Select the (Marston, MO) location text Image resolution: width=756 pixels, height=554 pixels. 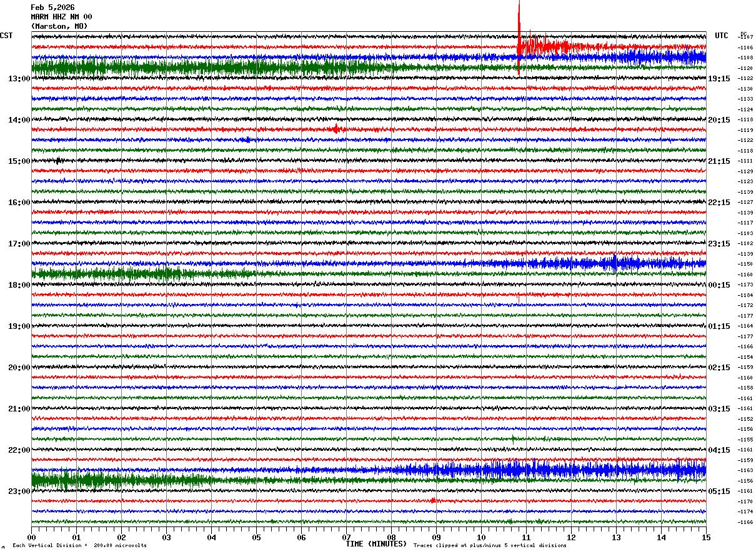pyautogui.click(x=59, y=26)
